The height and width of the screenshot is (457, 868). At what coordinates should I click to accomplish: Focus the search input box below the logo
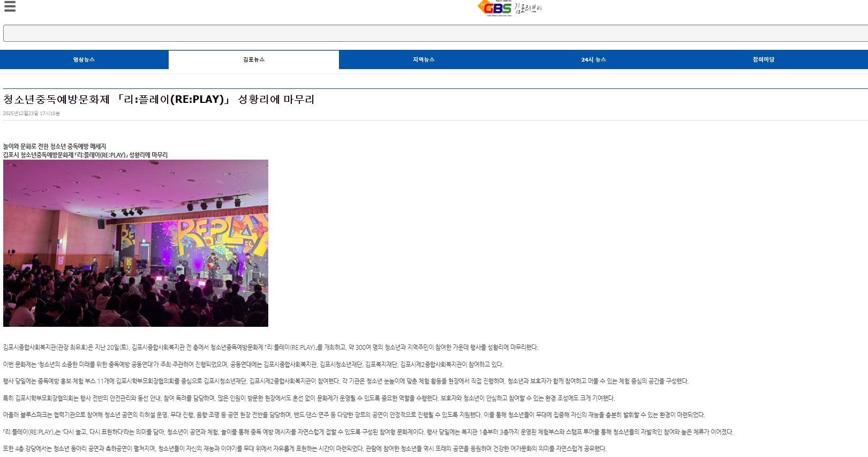(435, 33)
